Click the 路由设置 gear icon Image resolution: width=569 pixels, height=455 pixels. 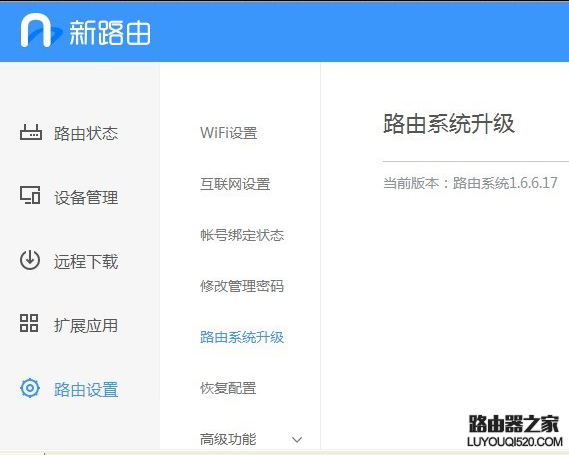click(30, 388)
